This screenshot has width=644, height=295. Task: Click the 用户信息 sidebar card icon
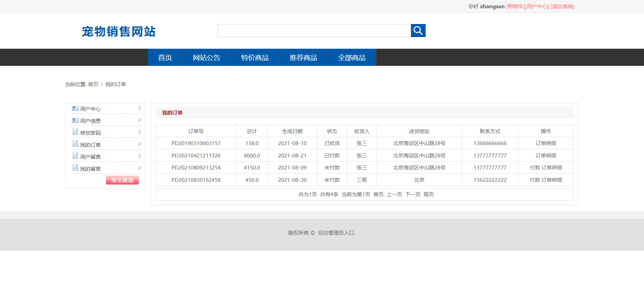pyautogui.click(x=75, y=120)
